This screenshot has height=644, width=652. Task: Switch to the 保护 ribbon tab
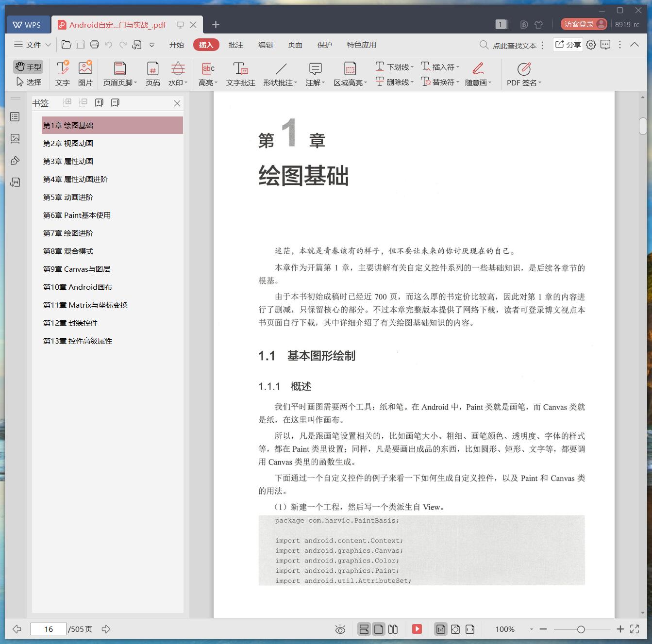pyautogui.click(x=324, y=45)
